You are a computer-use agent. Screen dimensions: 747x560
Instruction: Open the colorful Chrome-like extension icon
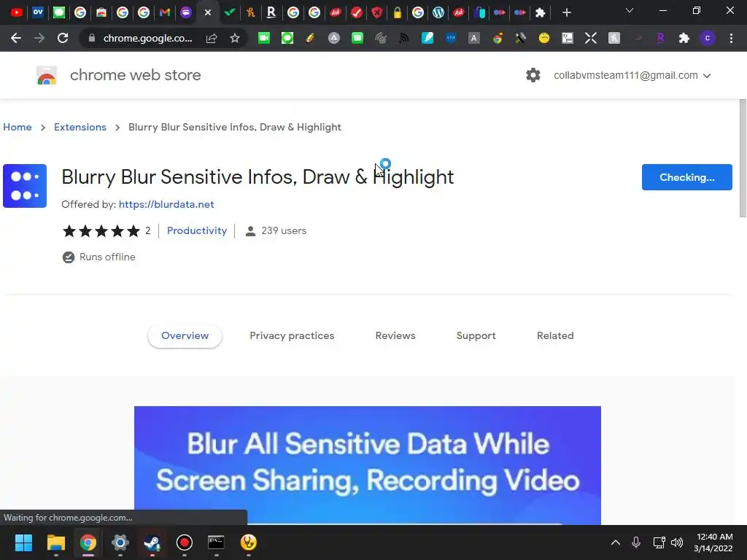(x=498, y=38)
